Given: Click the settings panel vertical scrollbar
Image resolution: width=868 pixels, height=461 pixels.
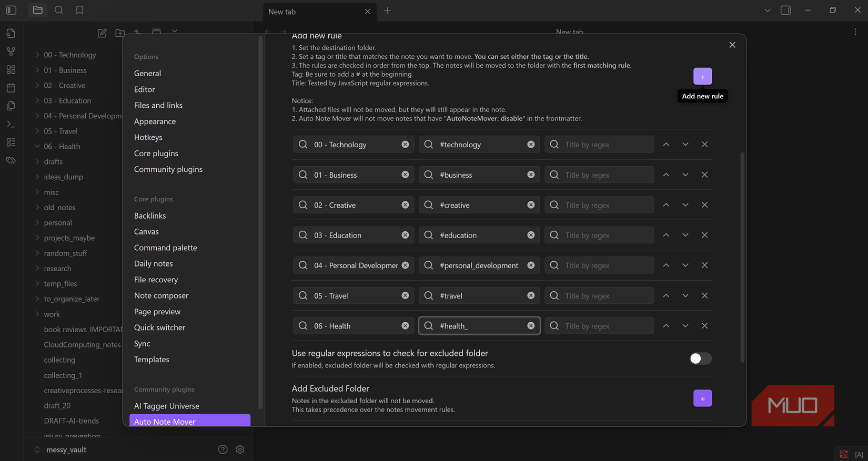Looking at the screenshot, I should [x=742, y=258].
